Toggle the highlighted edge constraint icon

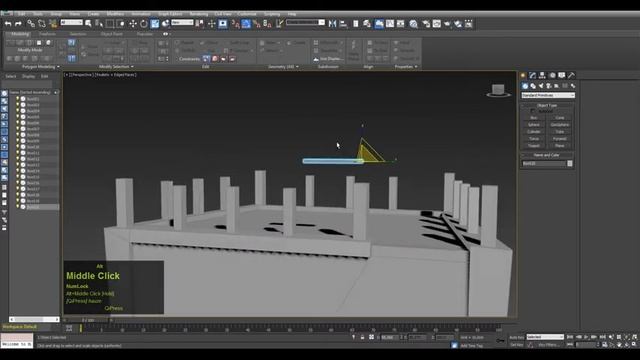(x=206, y=59)
